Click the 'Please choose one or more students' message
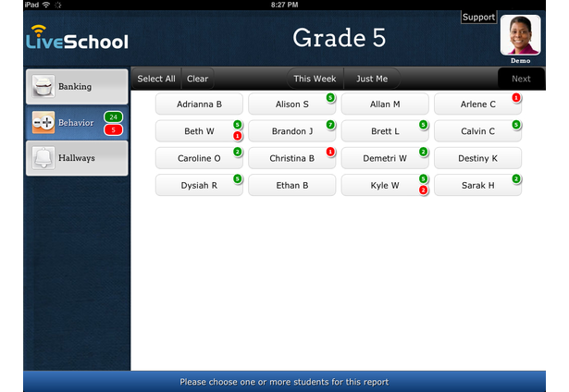 (x=284, y=382)
